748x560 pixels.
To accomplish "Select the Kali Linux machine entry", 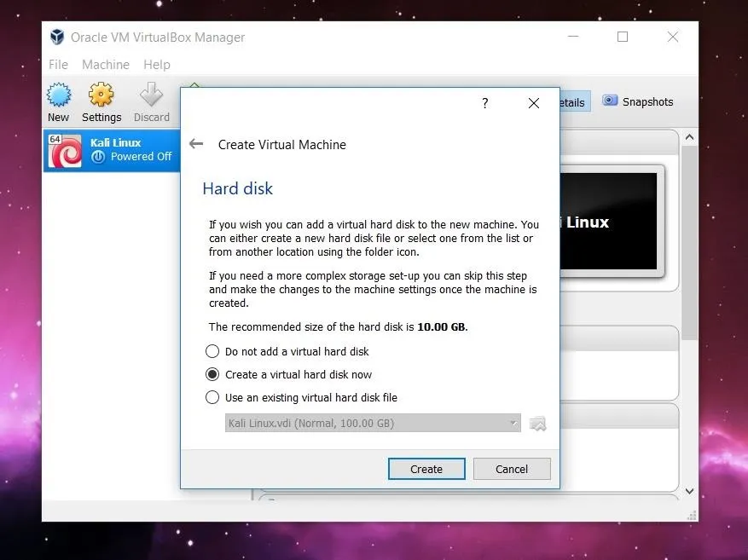I will [112, 151].
